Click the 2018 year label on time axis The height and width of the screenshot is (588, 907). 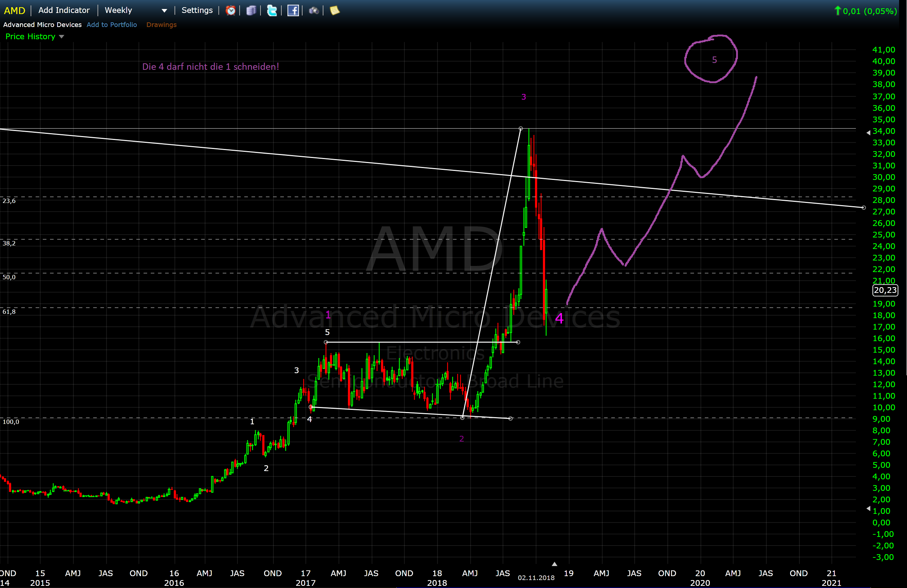(x=437, y=583)
